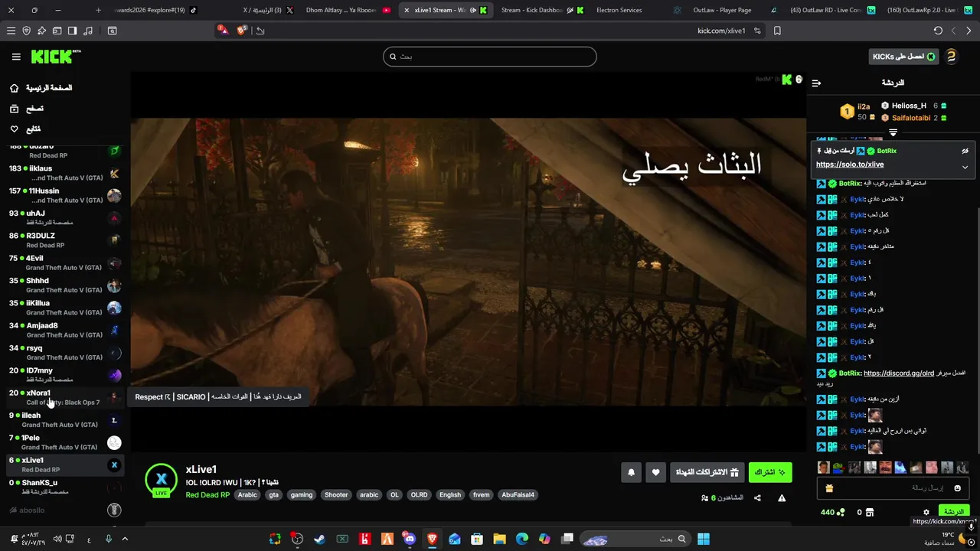This screenshot has height=551, width=980.
Task: Click the xLive1 streamer avatar
Action: [x=162, y=480]
